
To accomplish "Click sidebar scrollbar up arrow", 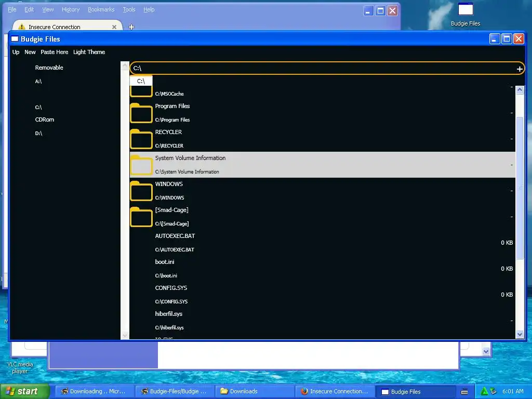I will [x=125, y=65].
